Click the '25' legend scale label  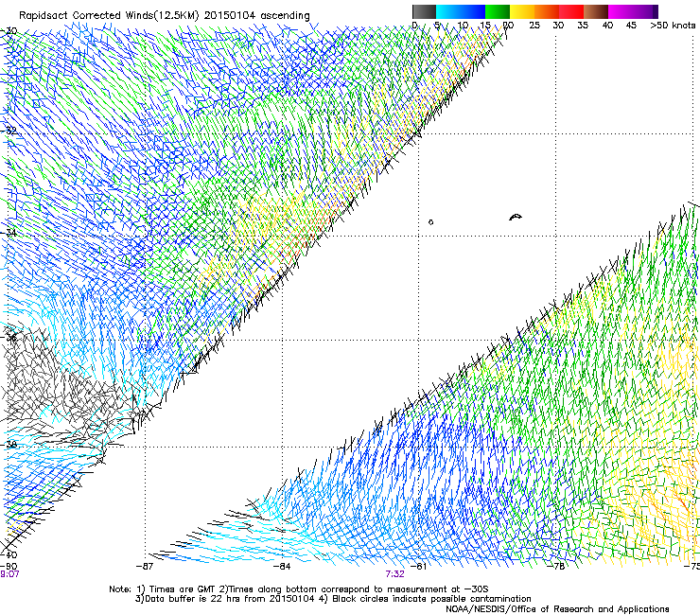point(534,26)
